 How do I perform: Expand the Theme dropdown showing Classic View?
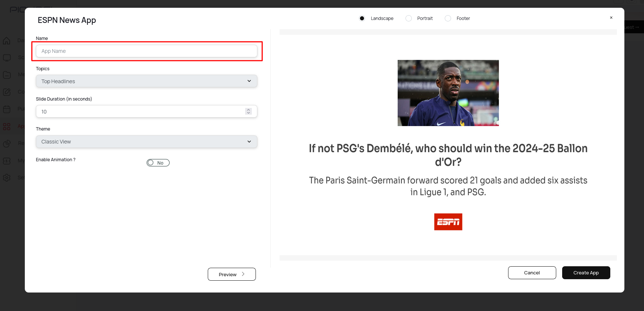tap(147, 142)
